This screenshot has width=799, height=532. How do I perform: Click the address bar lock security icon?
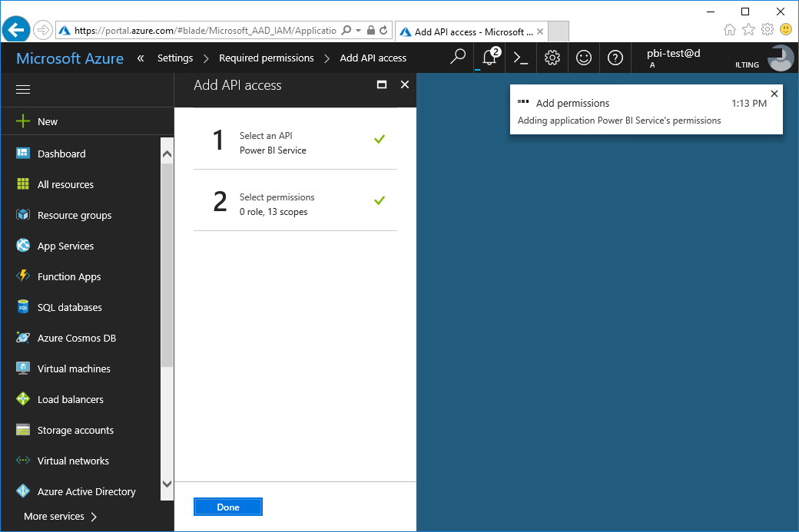[x=371, y=31]
